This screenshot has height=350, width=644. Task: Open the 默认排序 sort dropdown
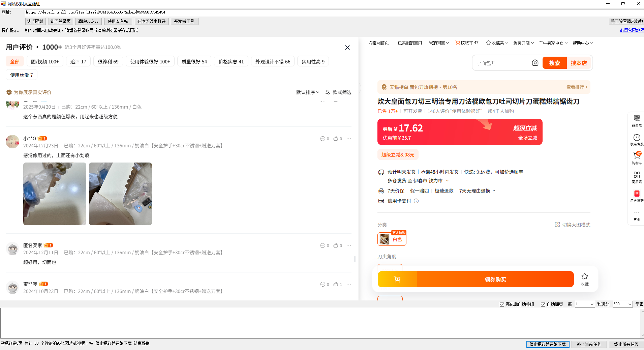307,92
